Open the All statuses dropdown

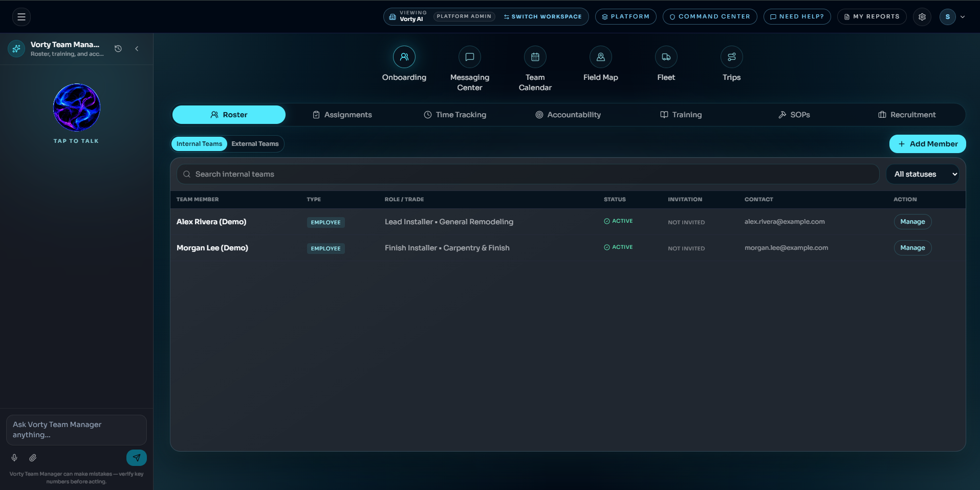[923, 174]
